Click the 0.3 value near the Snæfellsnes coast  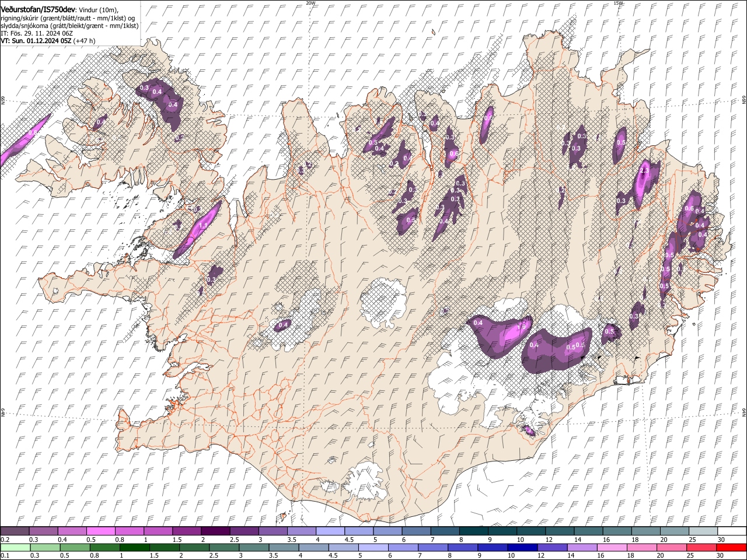[x=211, y=280]
